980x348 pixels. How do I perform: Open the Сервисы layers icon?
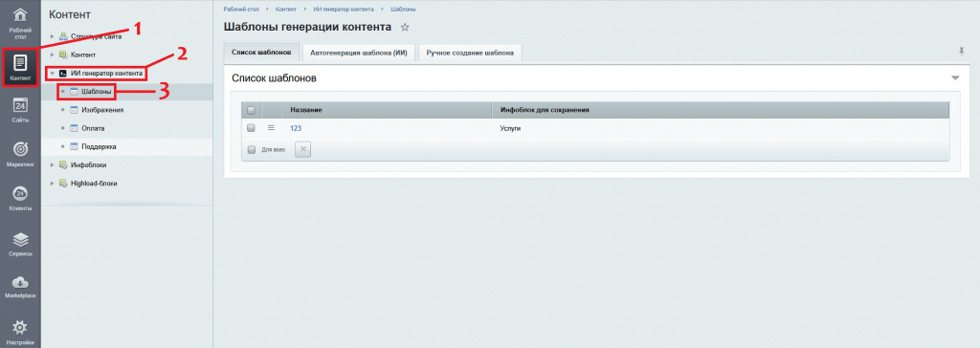pos(20,240)
